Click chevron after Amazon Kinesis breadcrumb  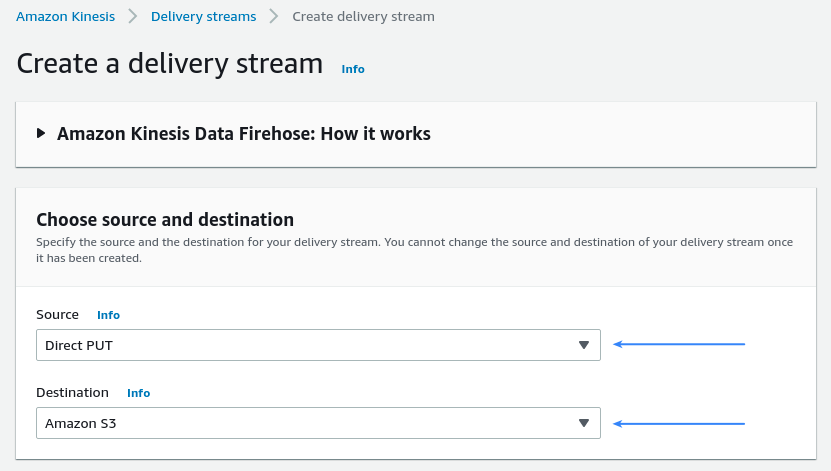point(132,16)
